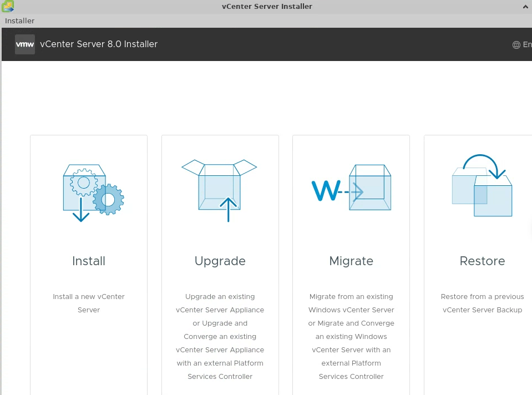Click the Migrate from Windows vCenter description
The image size is (532, 395).
click(x=351, y=336)
